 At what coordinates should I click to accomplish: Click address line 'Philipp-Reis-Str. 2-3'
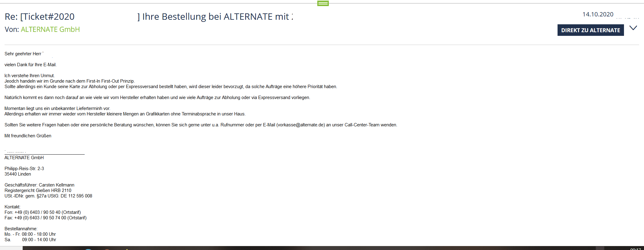click(24, 169)
